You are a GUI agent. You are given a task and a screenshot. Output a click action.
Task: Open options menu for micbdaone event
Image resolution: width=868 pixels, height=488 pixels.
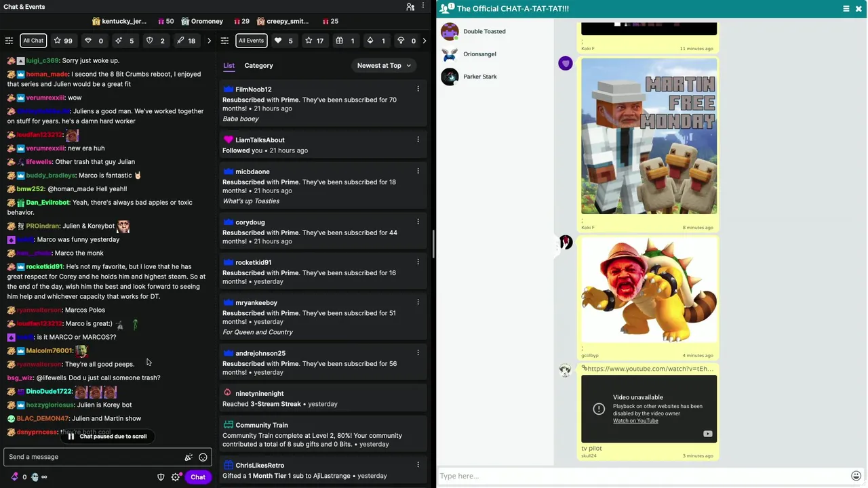[x=418, y=171]
